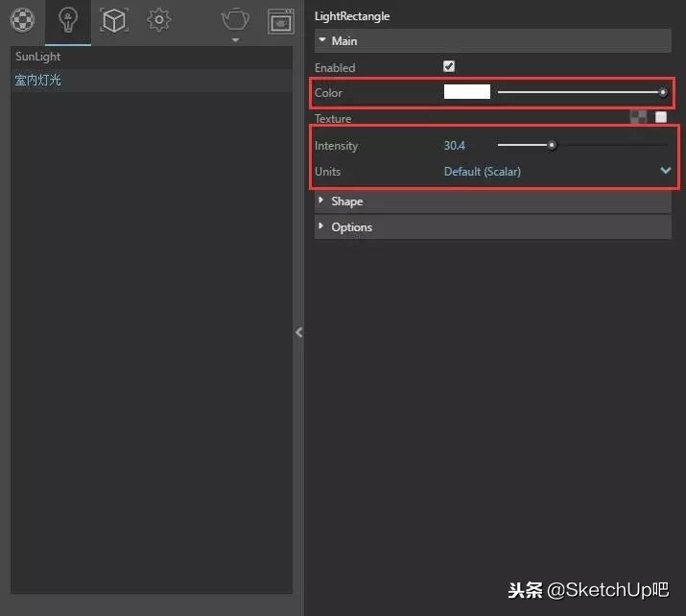
Task: Show the frame buffer window icon
Action: pos(281,21)
